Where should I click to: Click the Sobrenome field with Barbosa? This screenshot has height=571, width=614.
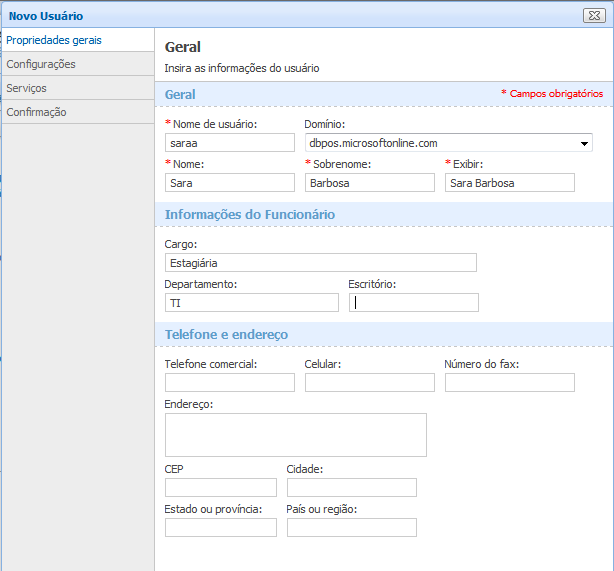point(369,182)
